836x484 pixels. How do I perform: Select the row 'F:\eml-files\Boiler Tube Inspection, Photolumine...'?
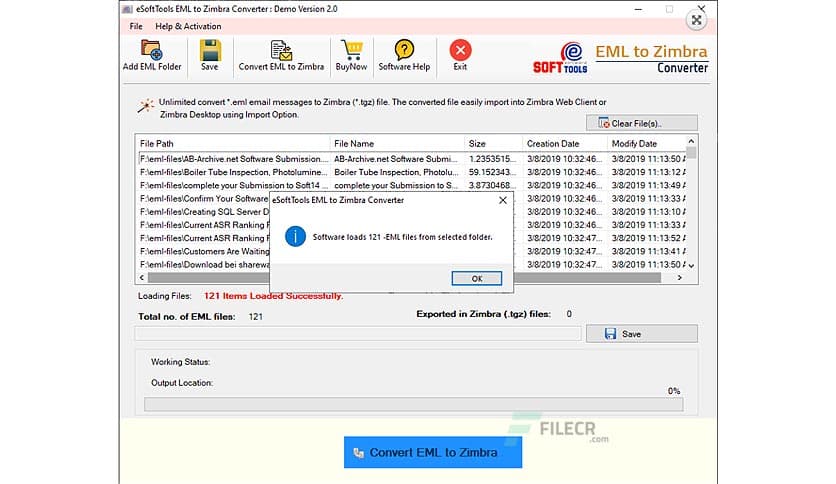[x=412, y=172]
